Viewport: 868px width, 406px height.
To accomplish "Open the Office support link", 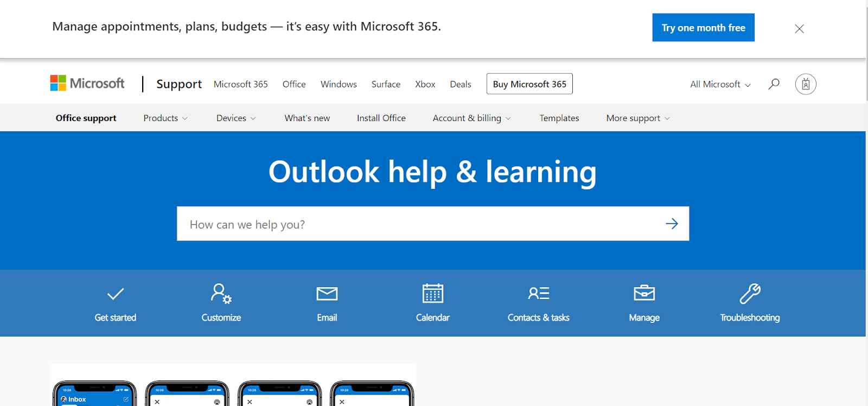I will coord(86,118).
